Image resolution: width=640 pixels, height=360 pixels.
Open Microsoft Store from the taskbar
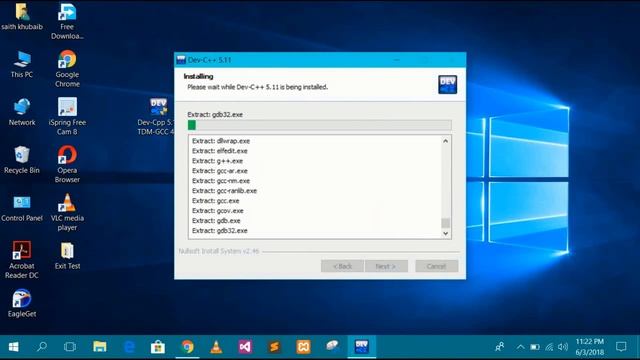tap(158, 347)
